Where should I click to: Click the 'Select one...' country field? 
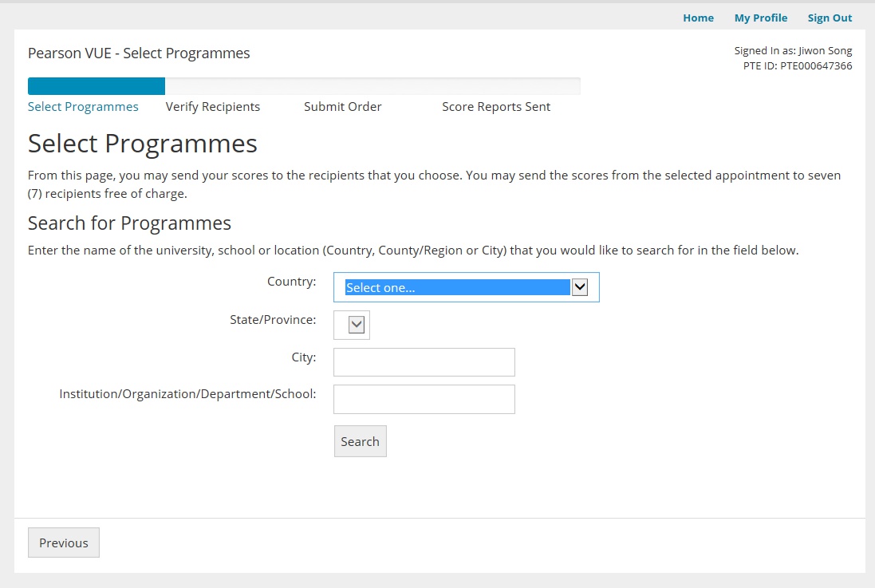tap(456, 288)
